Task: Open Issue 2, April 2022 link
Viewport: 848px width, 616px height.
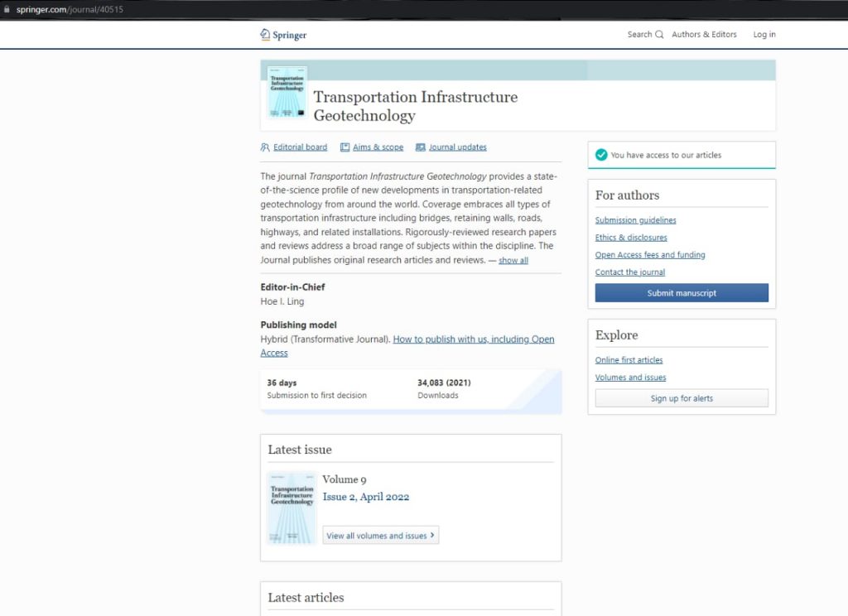Action: (x=365, y=497)
